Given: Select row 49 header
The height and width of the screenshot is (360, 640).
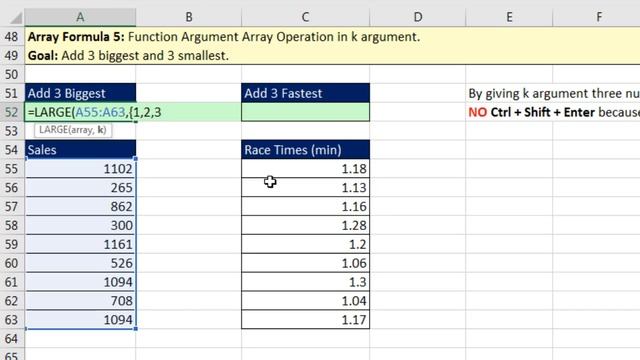Looking at the screenshot, I should (x=12, y=56).
